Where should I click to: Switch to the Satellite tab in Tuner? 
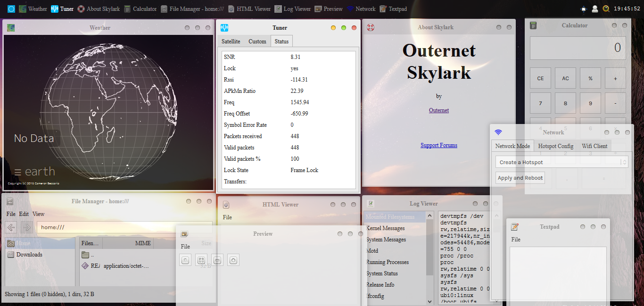(x=231, y=41)
